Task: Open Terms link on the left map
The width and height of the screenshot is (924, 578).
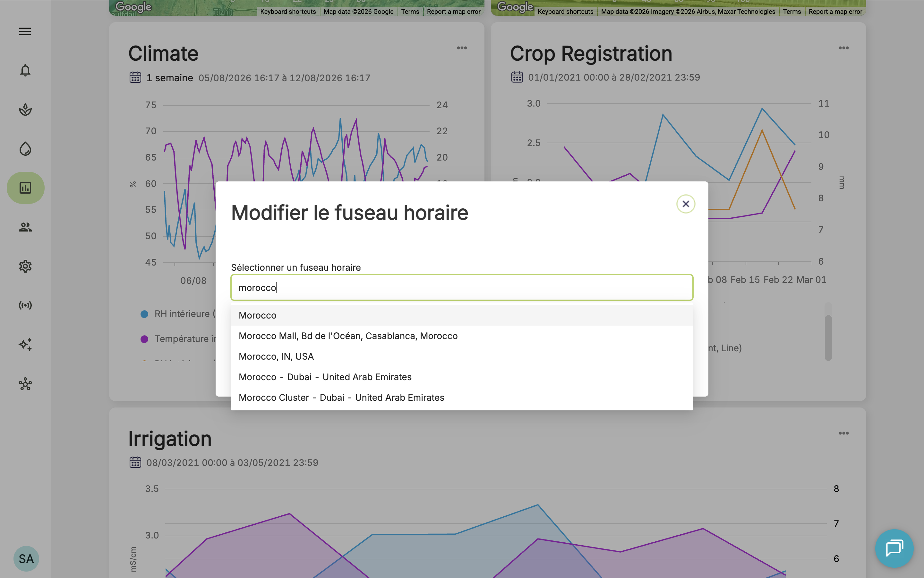Action: pos(410,12)
